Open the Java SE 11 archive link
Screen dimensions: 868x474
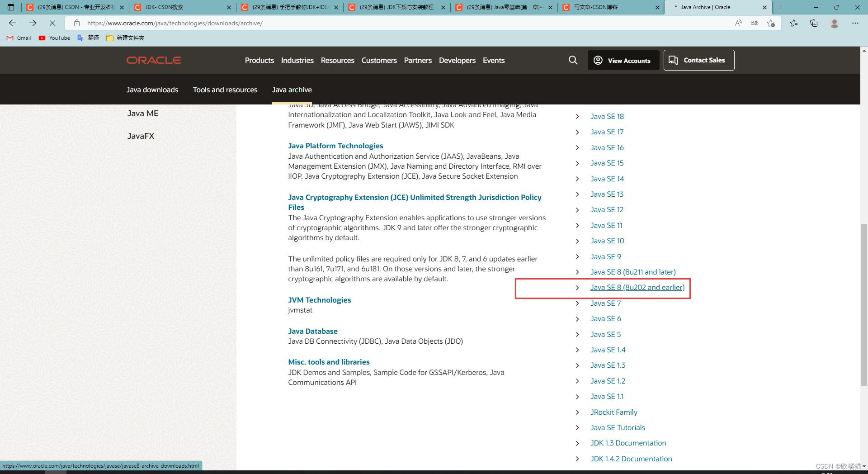pyautogui.click(x=606, y=225)
